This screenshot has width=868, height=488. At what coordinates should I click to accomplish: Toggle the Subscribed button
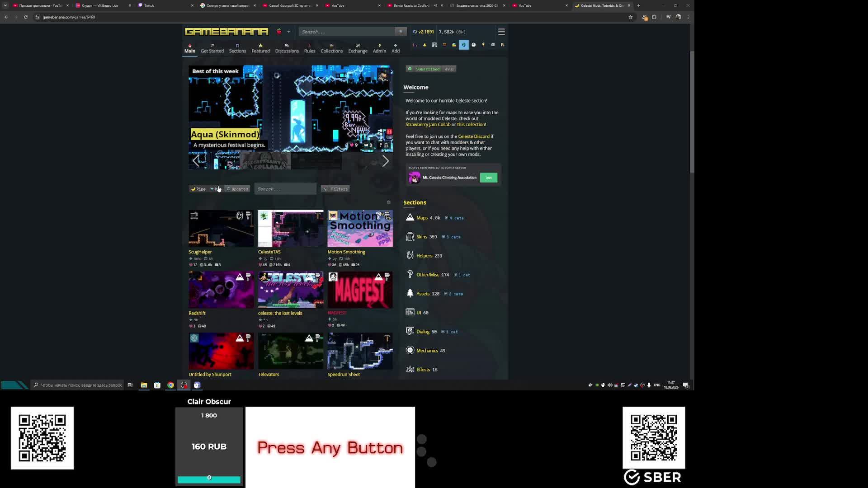(x=431, y=69)
